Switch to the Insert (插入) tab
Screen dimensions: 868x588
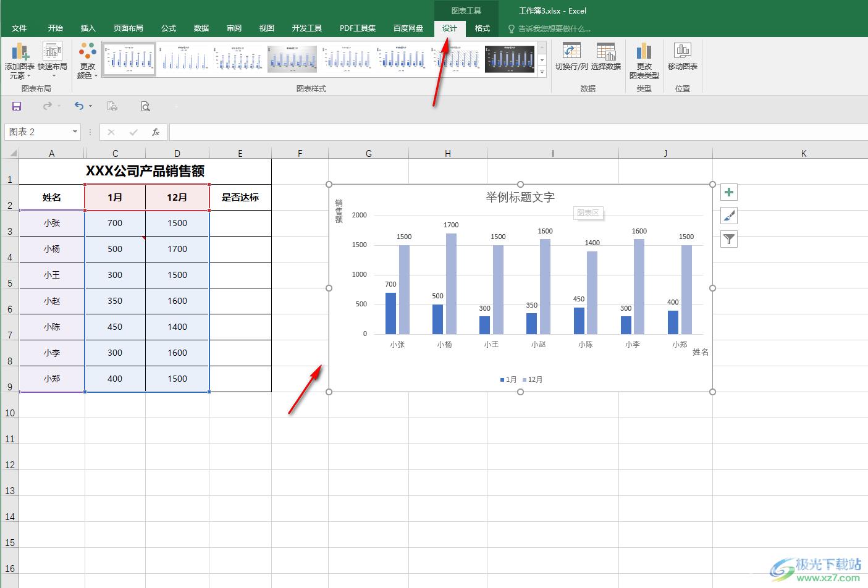point(88,28)
